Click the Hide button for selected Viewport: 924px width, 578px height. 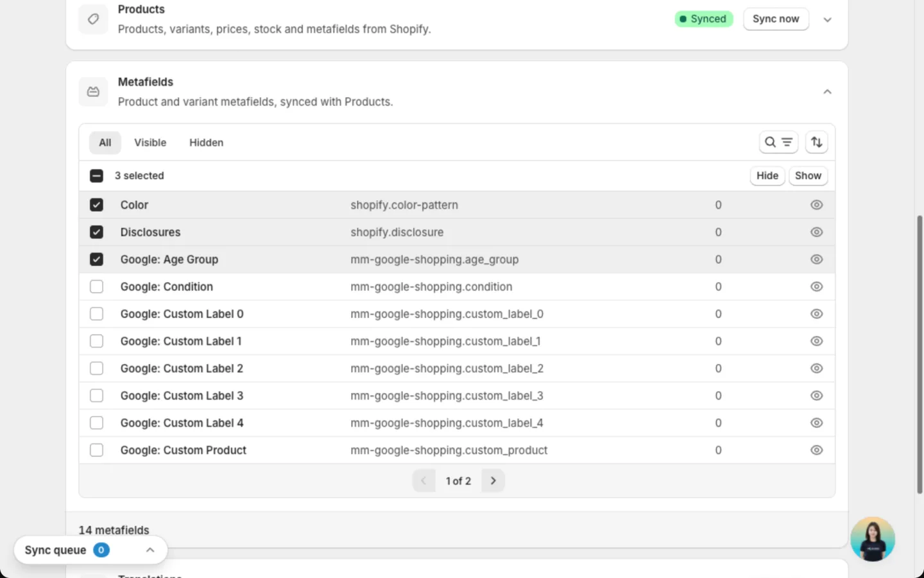point(767,176)
